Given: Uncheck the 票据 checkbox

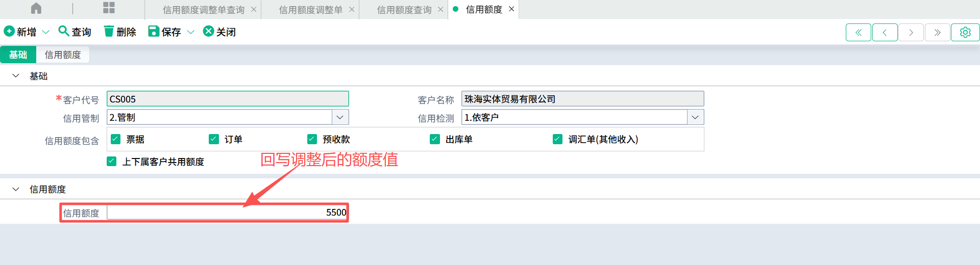Looking at the screenshot, I should 116,139.
